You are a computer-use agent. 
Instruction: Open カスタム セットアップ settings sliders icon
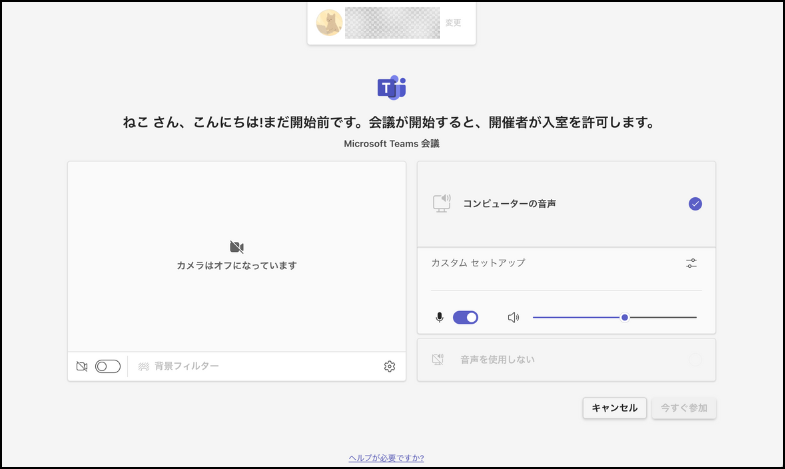pos(691,263)
